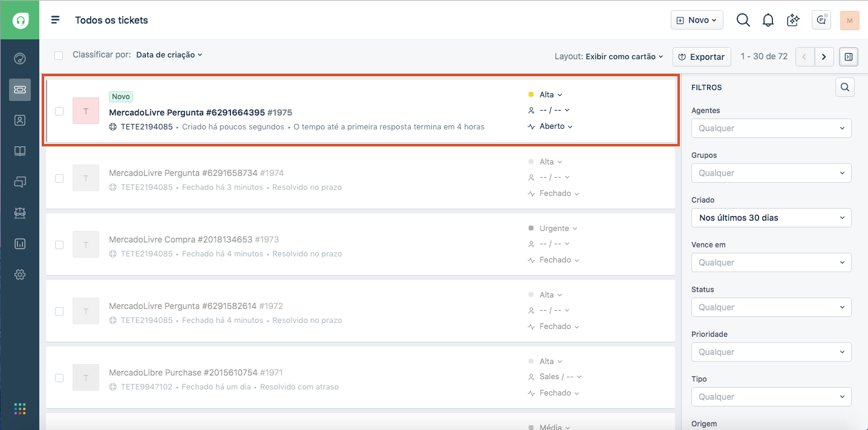Viewport: 868px width, 430px height.
Task: Open the Data de criação sort dropdown
Action: (169, 54)
